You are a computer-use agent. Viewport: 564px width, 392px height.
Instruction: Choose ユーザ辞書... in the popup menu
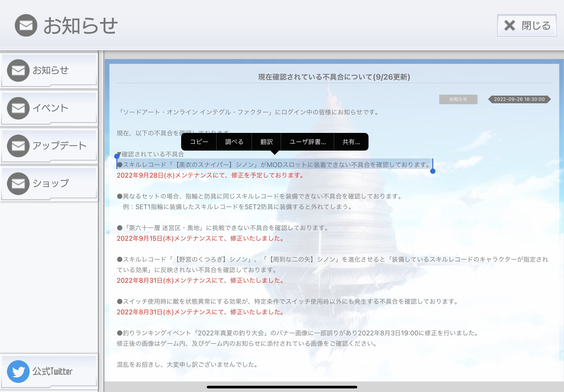coord(307,142)
